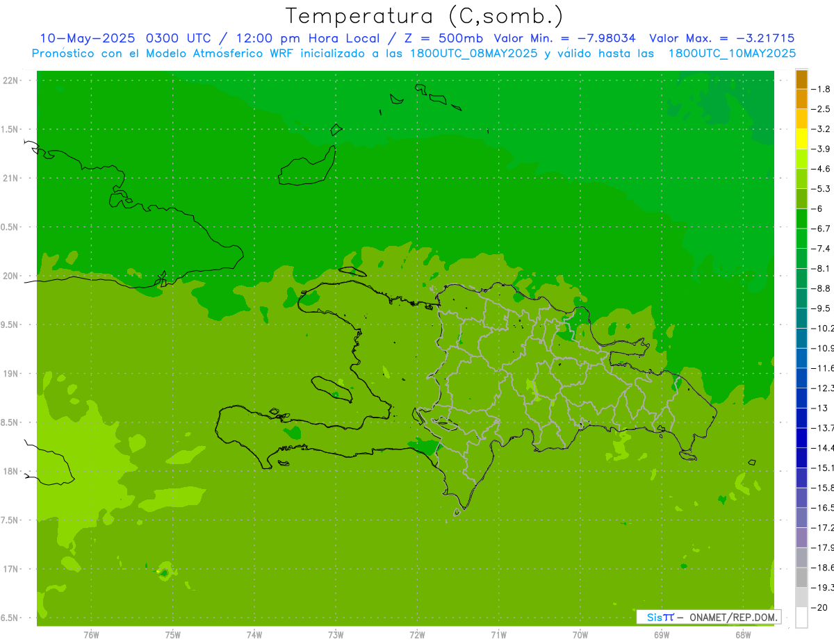Click the "17N" latitude label

(10, 569)
